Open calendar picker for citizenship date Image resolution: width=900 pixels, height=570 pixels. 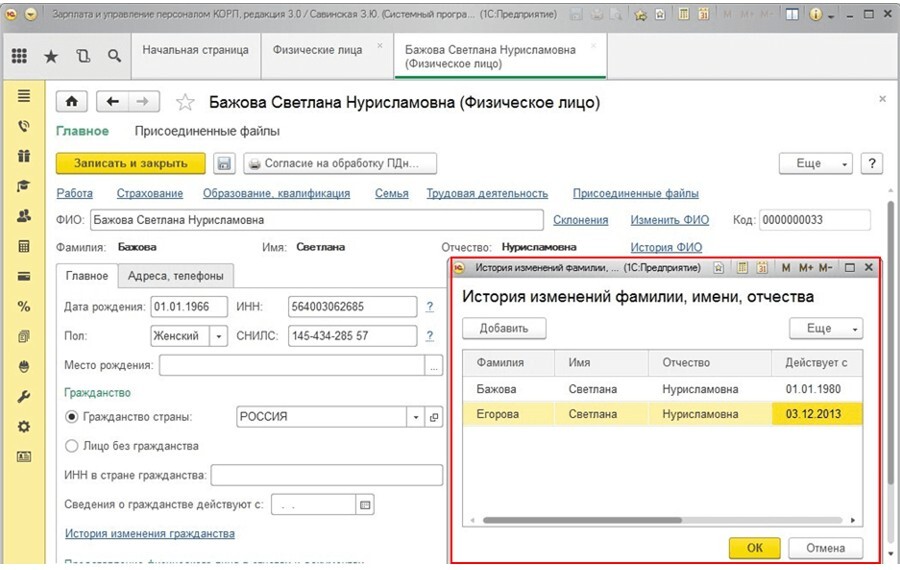pos(365,505)
